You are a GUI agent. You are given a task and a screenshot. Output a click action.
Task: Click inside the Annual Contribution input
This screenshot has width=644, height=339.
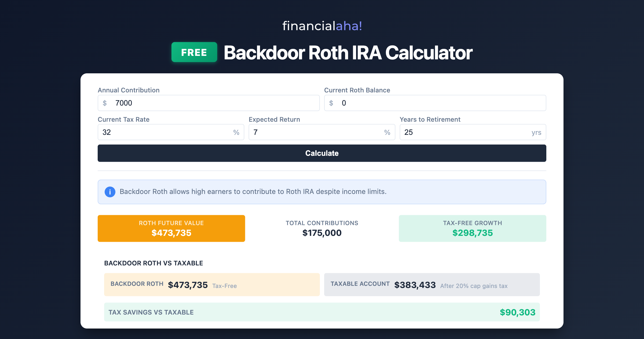click(x=188, y=103)
